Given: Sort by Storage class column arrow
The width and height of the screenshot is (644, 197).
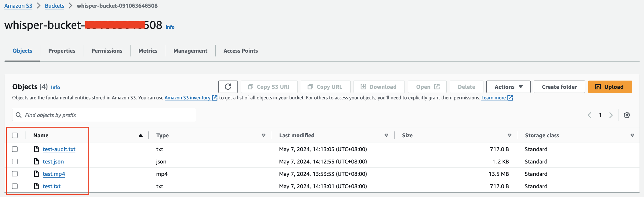Looking at the screenshot, I should pos(632,135).
